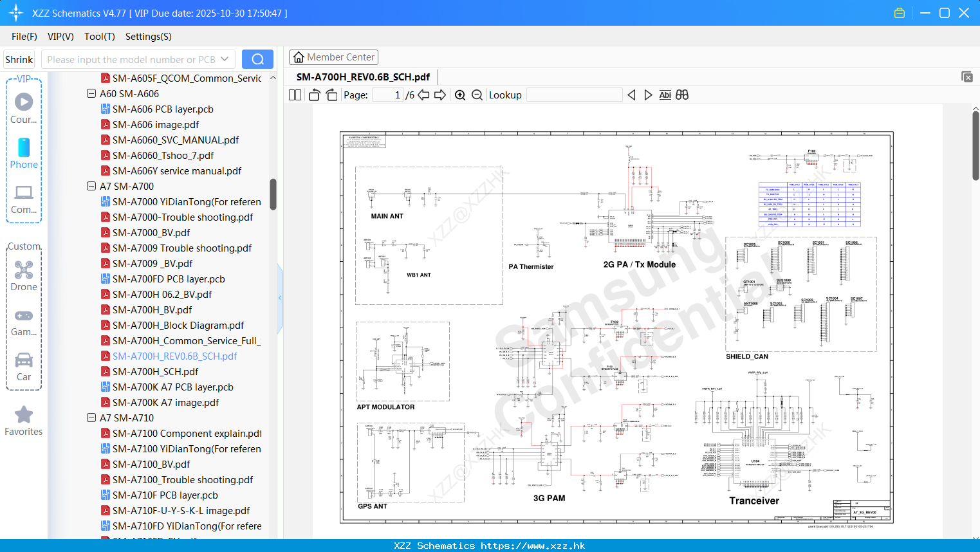Viewport: 980px width, 552px height.
Task: Click the yellow VIP bag icon in the title bar
Action: [900, 13]
